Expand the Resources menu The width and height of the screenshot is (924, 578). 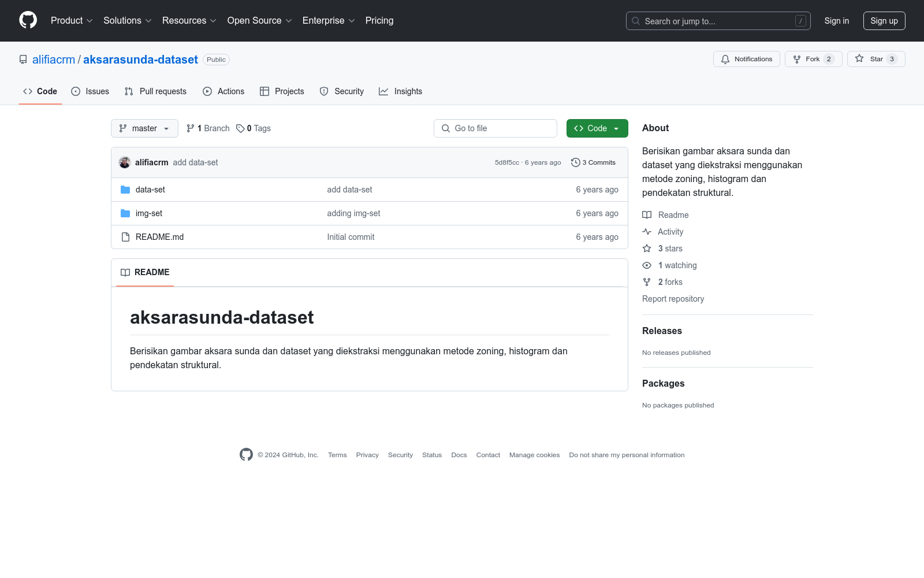tap(189, 21)
